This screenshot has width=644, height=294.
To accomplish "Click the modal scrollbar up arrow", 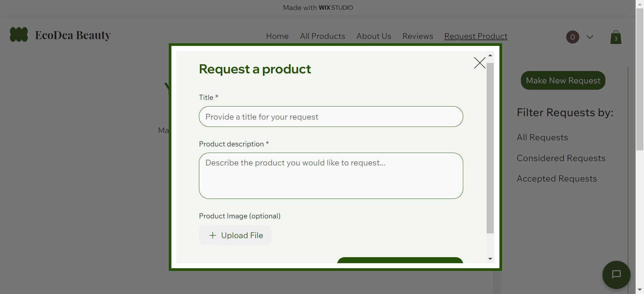I will tap(490, 55).
